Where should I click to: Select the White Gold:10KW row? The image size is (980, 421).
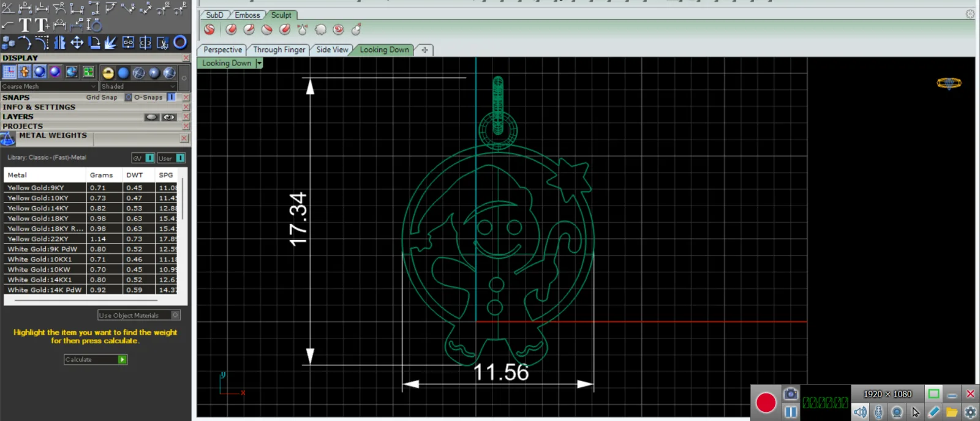click(91, 269)
